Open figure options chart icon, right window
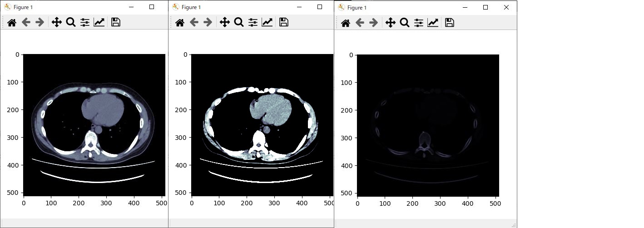The height and width of the screenshot is (228, 644). point(433,23)
